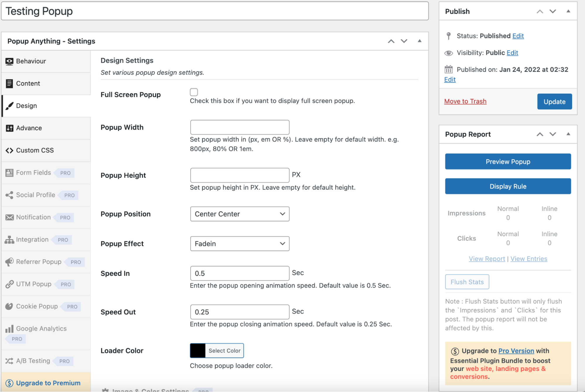Move Popup Anything Settings panel up
Screen dimensions: 585x392
[x=391, y=41]
